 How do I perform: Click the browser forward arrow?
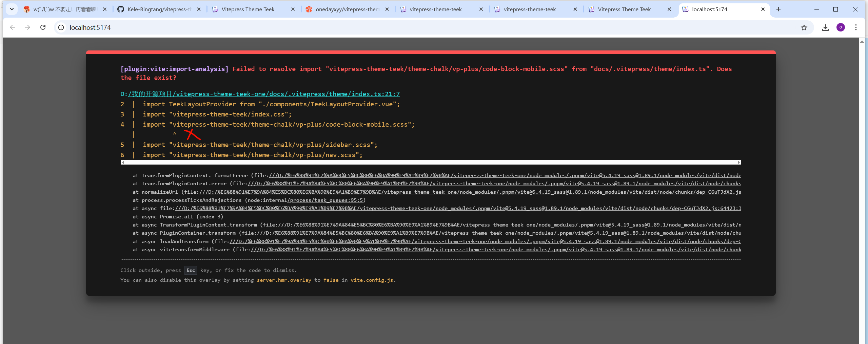click(27, 27)
